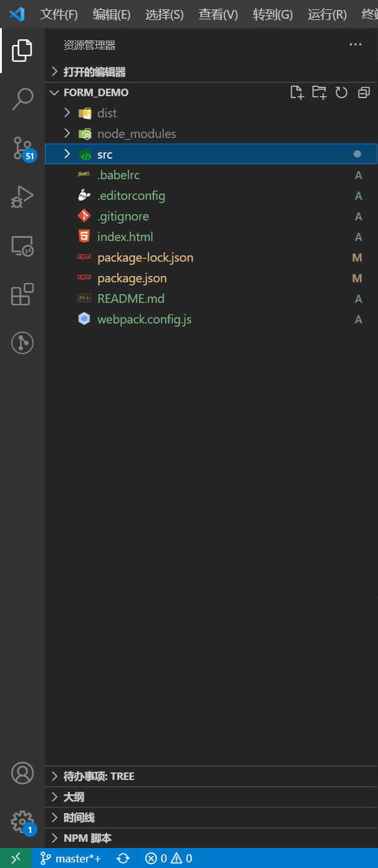Open the Run and Debug view

point(22,197)
